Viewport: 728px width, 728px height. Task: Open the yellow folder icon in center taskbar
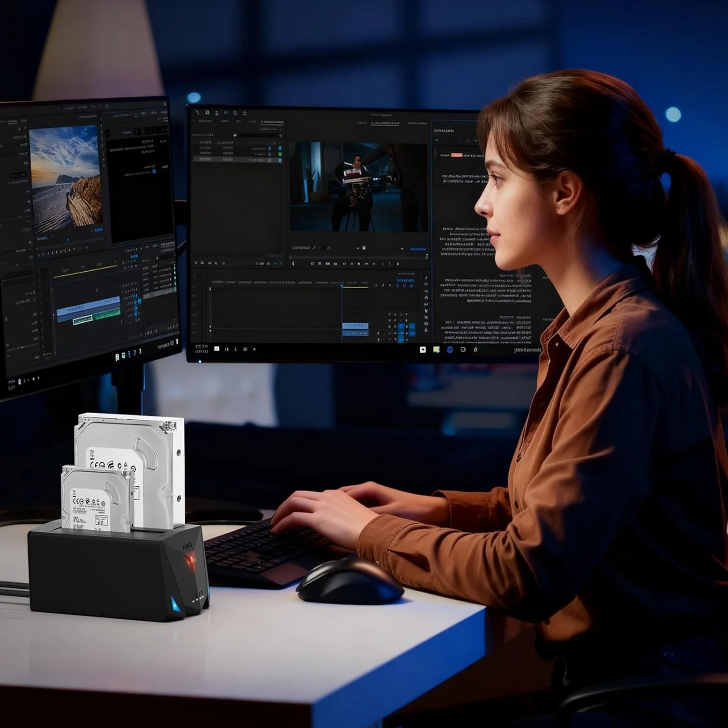click(x=436, y=350)
